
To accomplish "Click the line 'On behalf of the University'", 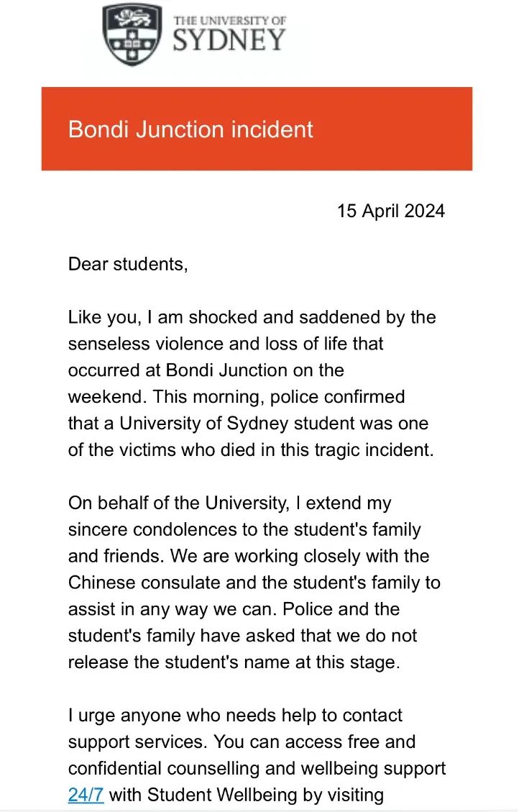I will [230, 503].
